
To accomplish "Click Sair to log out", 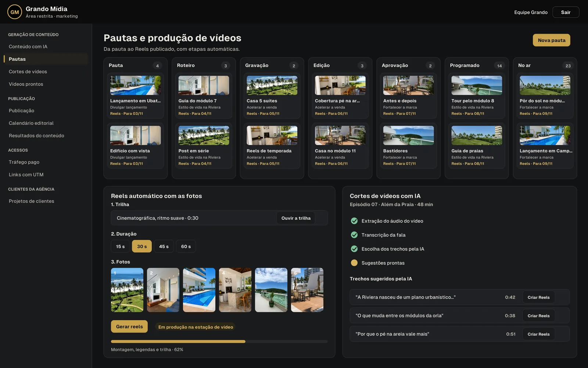I will (x=566, y=12).
